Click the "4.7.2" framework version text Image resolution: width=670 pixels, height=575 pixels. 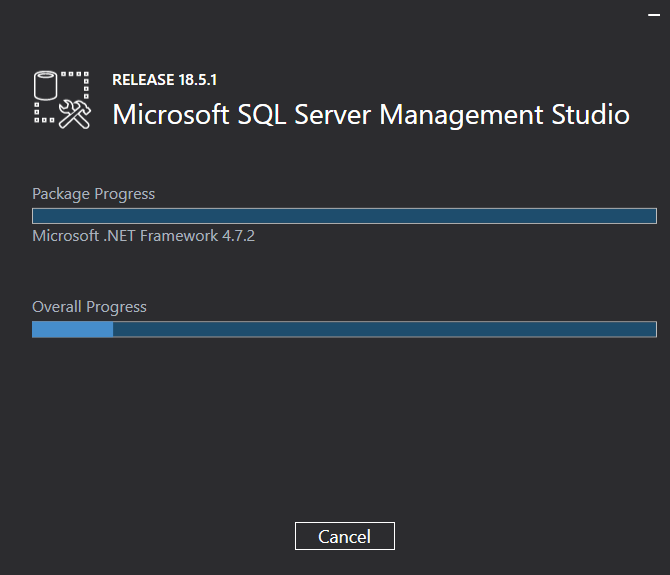[x=236, y=236]
